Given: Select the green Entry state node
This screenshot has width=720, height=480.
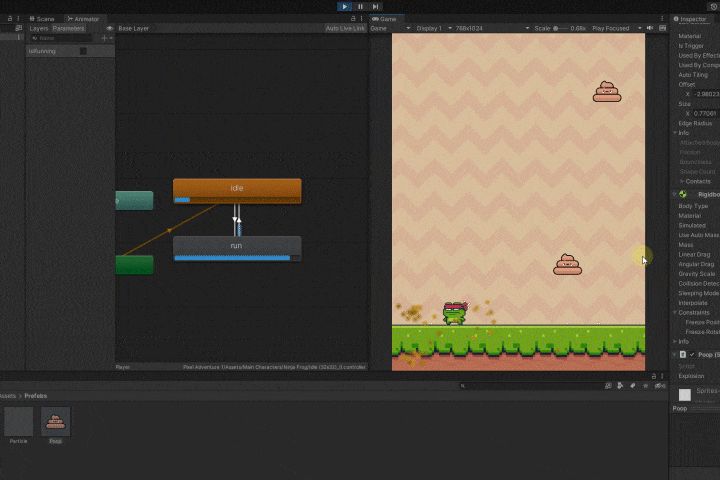Looking at the screenshot, I should pyautogui.click(x=134, y=265).
